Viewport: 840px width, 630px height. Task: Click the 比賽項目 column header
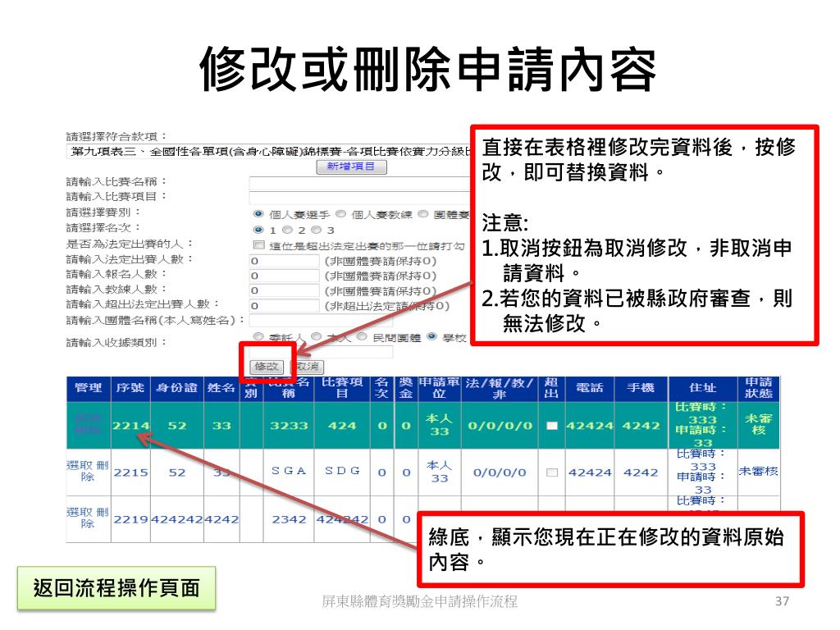tap(342, 388)
